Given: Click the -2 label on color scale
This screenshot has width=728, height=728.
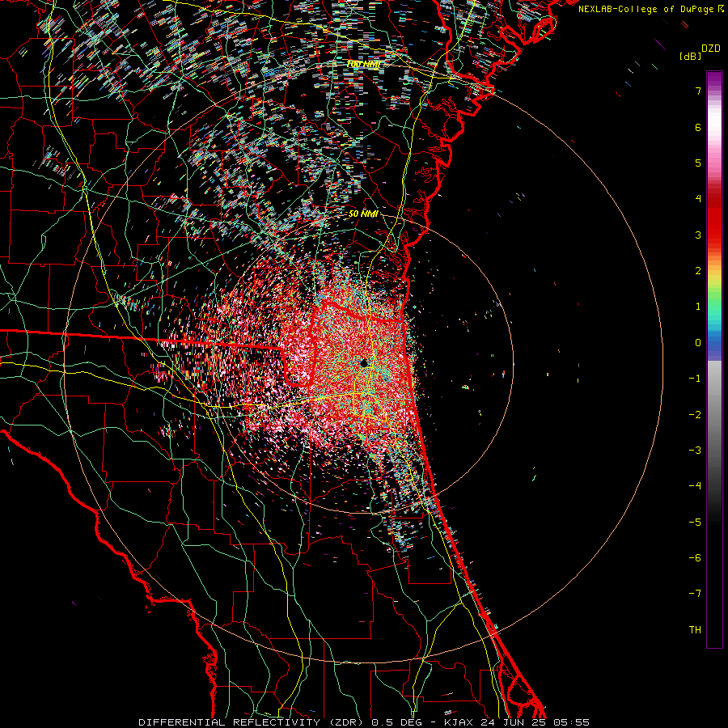Looking at the screenshot, I should click(x=695, y=415).
